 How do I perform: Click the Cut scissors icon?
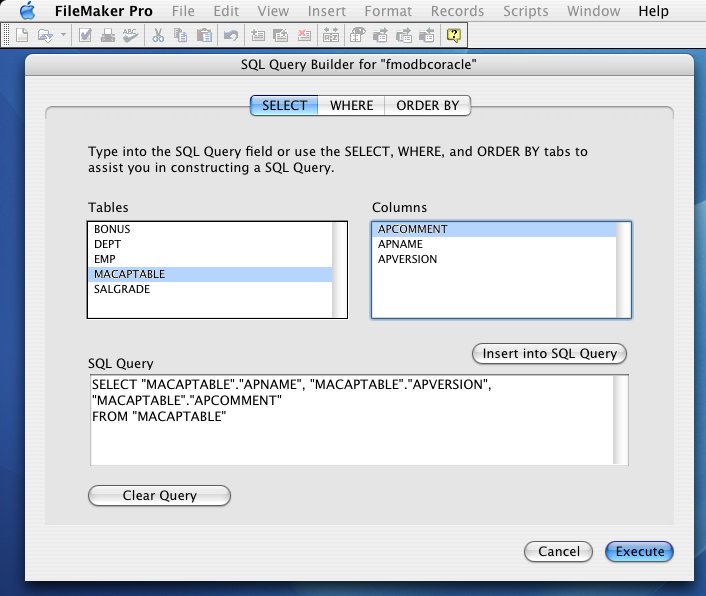pos(159,35)
